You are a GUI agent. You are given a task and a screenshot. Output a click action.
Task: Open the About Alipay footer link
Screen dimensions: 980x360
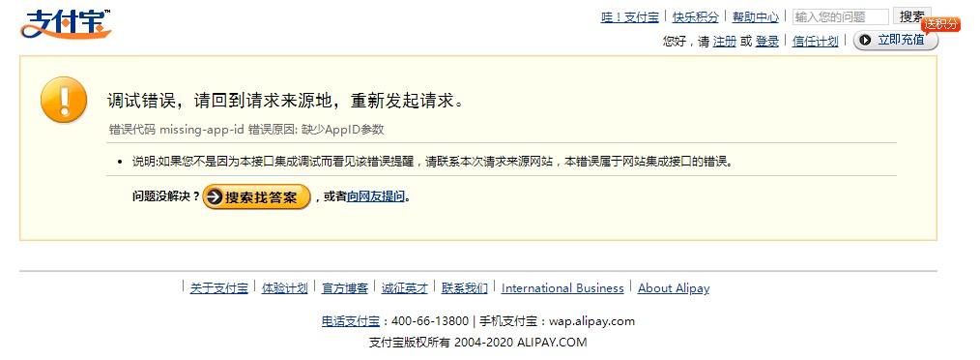(x=674, y=288)
